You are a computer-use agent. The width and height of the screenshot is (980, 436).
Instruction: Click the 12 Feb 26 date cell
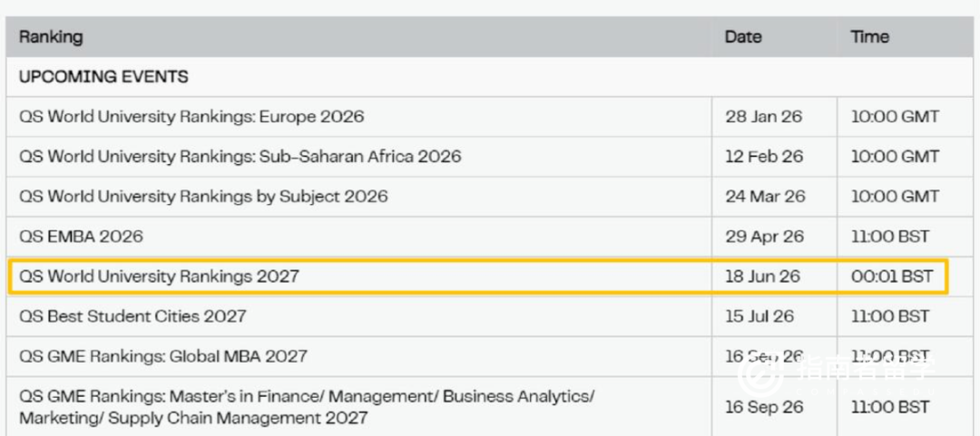(x=764, y=157)
